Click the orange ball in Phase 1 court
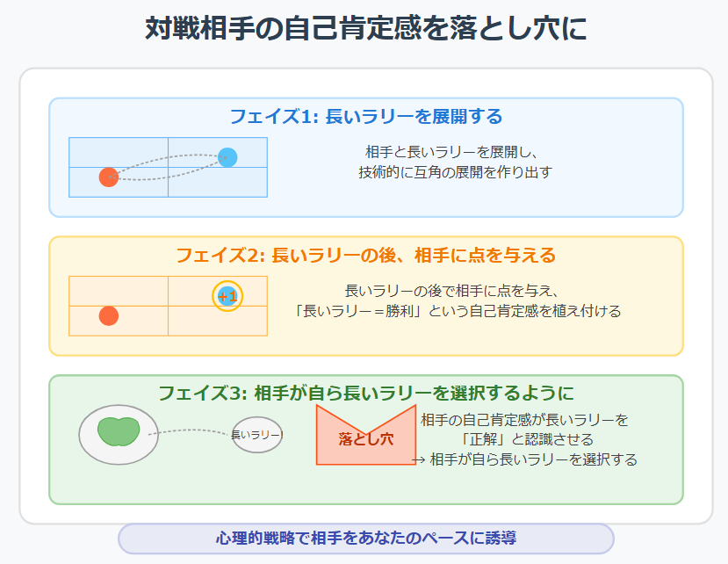728x564 pixels. click(x=109, y=177)
